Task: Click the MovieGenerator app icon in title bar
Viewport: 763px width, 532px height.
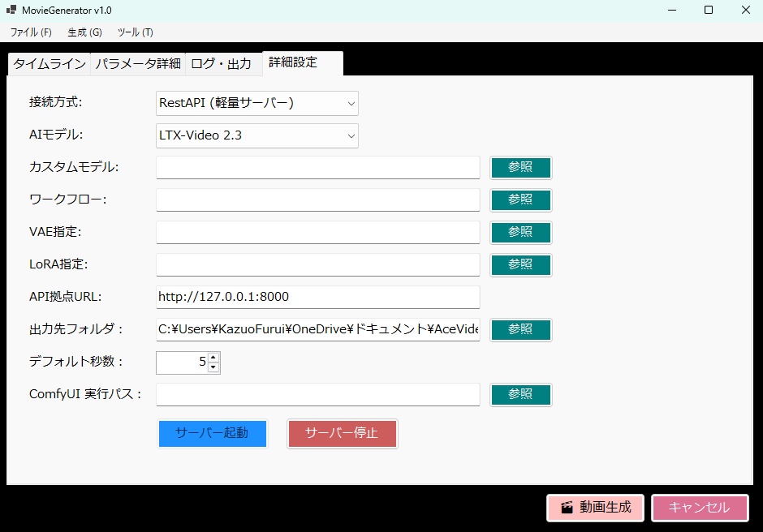Action: point(11,9)
